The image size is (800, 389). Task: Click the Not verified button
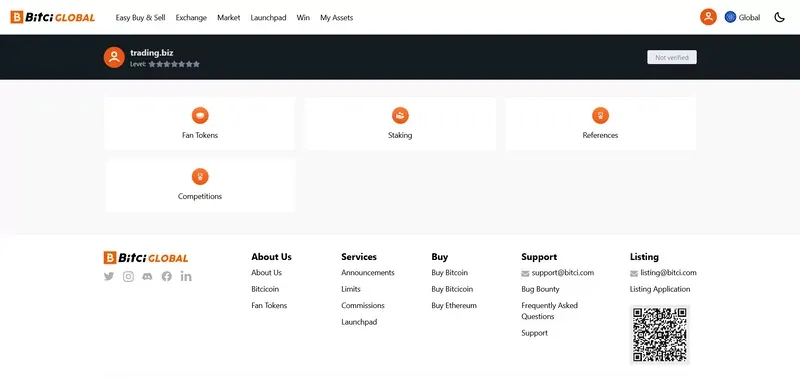click(672, 57)
